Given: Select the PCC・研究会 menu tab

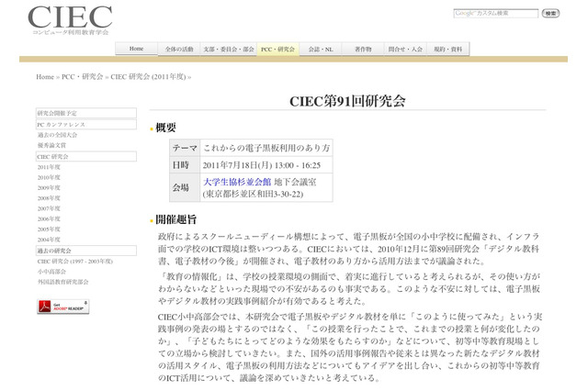Looking at the screenshot, I should (277, 49).
